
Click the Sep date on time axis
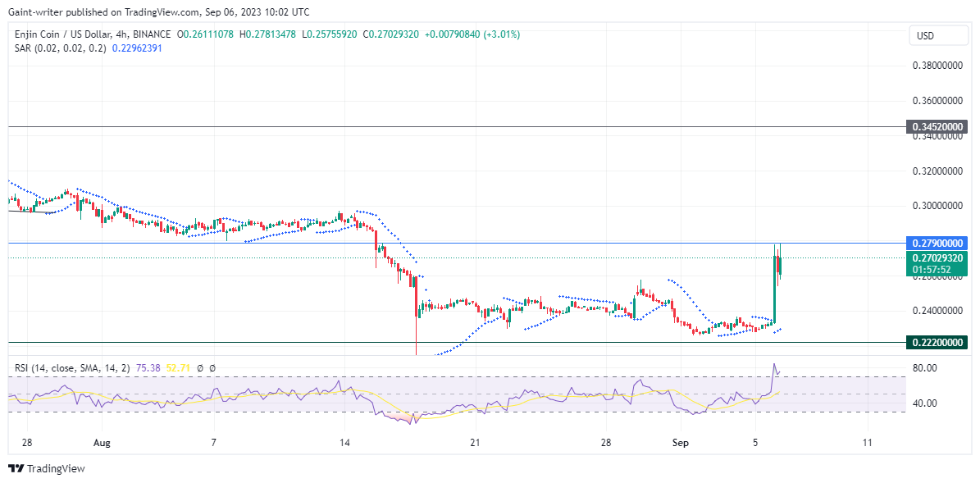(x=680, y=443)
